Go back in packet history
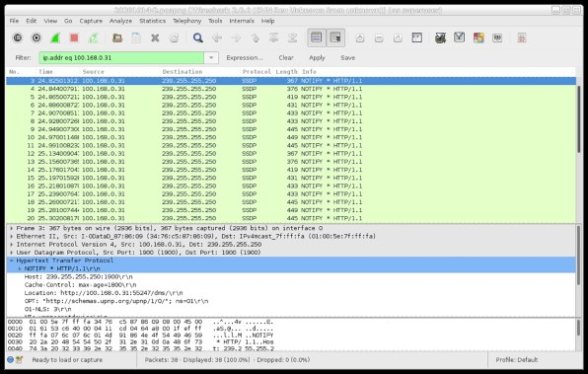The image size is (588, 374). [217, 37]
